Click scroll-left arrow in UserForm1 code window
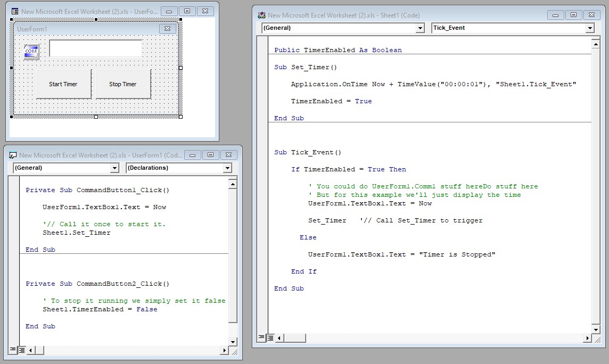Screen dimensions: 609x364 pyautogui.click(x=31, y=350)
